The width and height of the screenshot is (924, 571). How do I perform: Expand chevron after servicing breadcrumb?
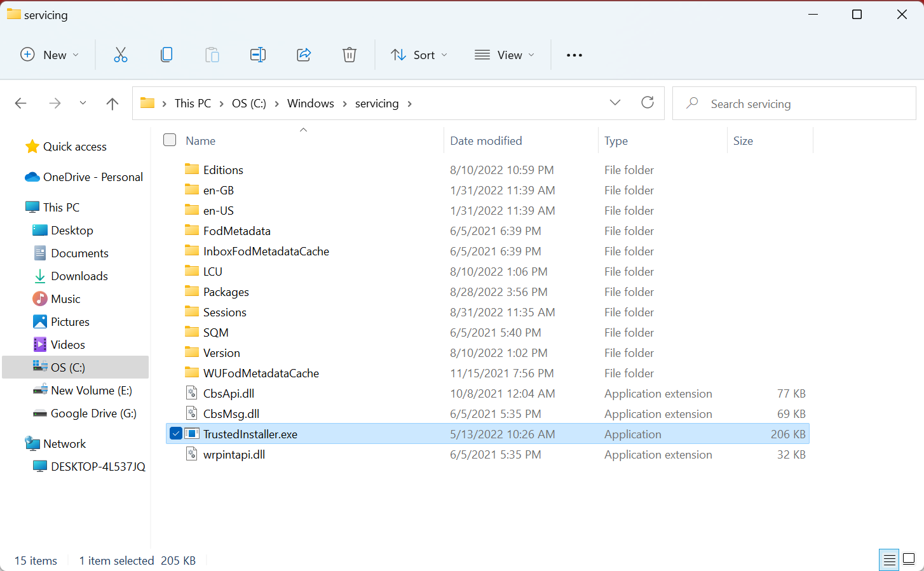click(409, 104)
